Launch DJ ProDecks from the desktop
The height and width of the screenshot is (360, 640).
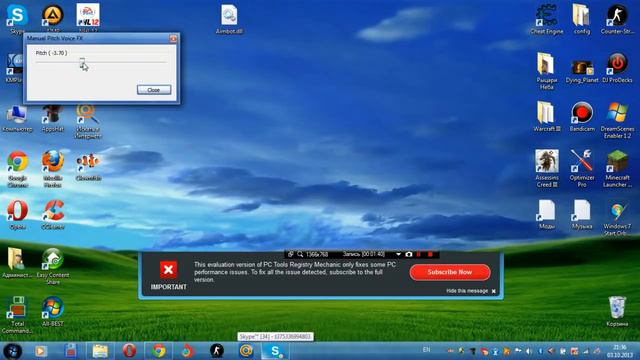617,68
